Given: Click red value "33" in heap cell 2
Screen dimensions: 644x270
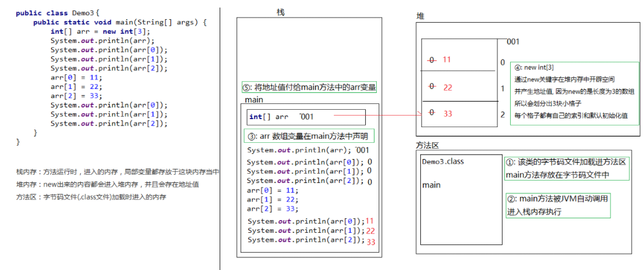Looking at the screenshot, I should coord(447,113).
